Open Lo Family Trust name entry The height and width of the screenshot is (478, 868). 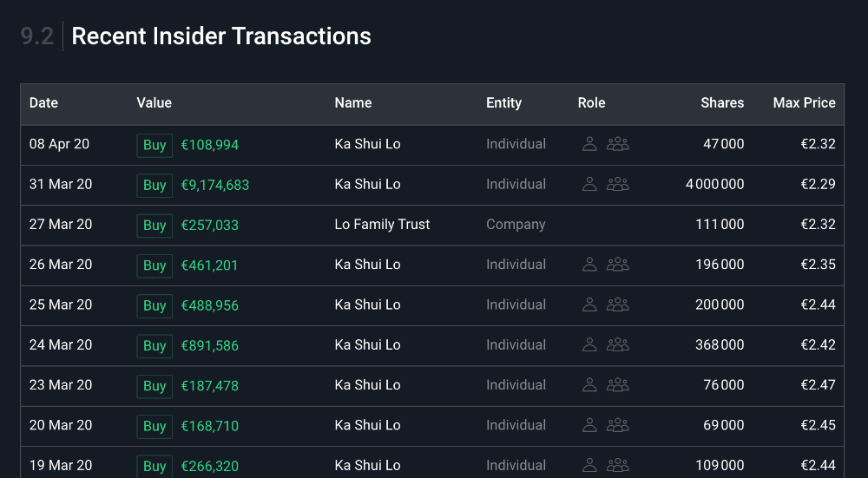(x=382, y=224)
